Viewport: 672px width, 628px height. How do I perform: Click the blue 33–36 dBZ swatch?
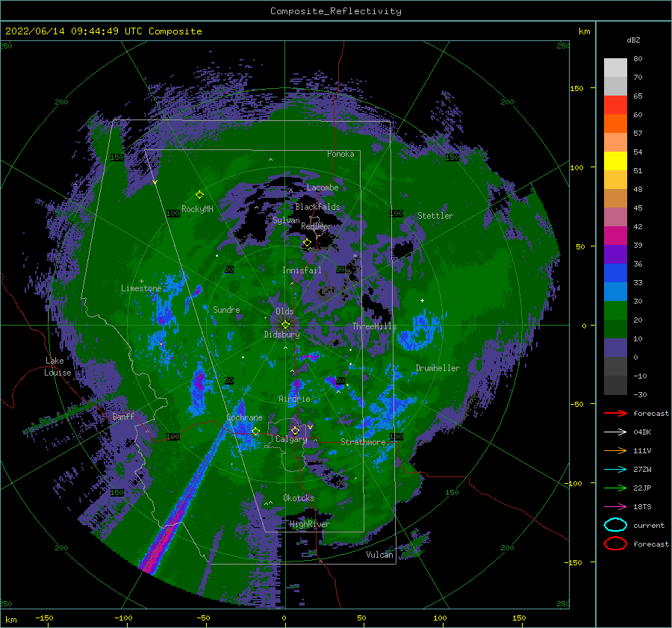(615, 273)
